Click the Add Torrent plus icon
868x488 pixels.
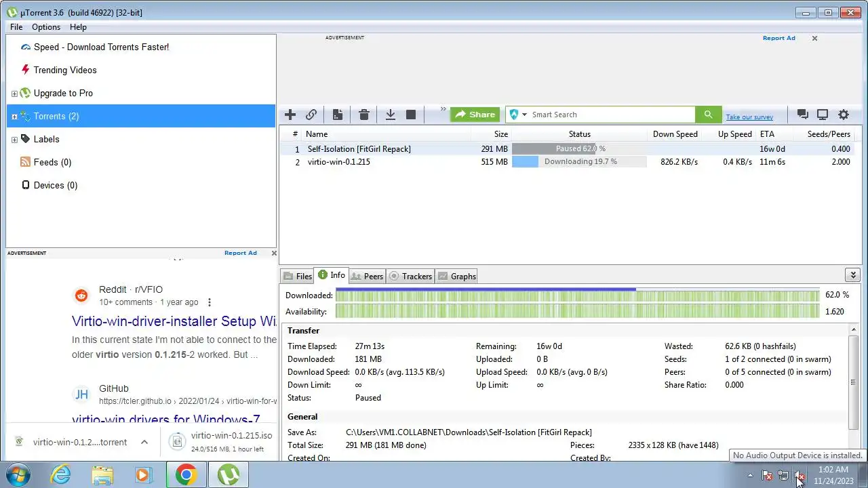point(290,115)
